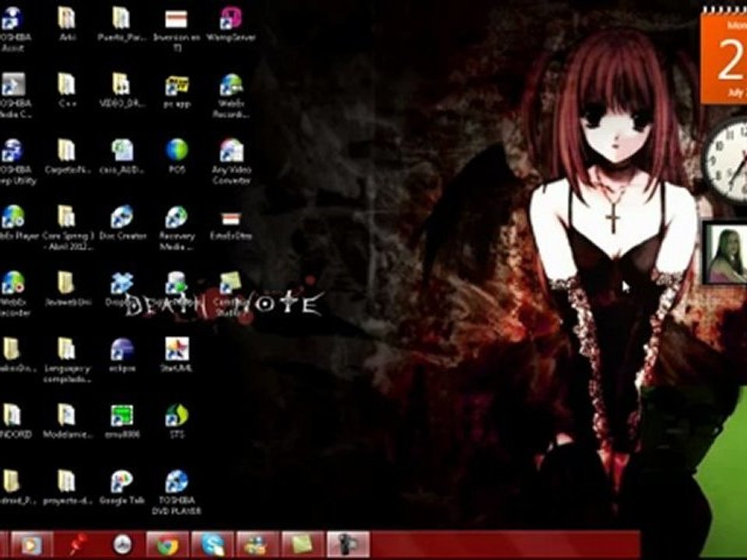Launch the StarUML desktop shortcut
The image size is (747, 560).
click(x=177, y=355)
